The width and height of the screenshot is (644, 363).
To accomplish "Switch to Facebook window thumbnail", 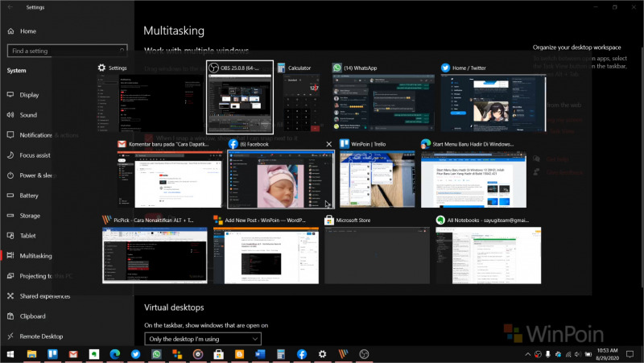I will [x=281, y=179].
